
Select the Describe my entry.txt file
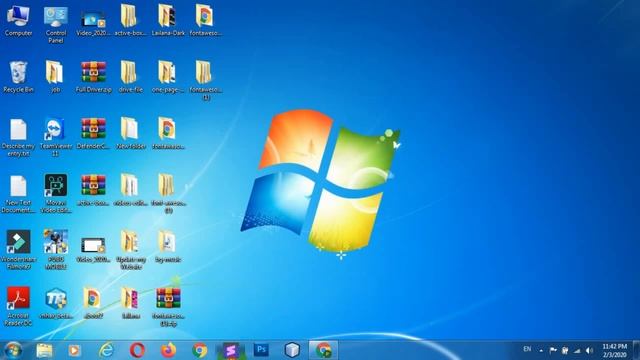[18, 138]
